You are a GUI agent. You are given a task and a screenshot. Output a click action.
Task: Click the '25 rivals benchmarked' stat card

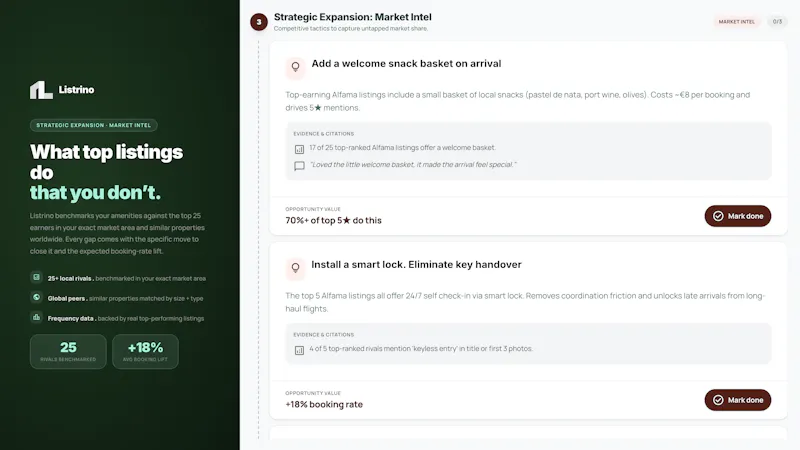click(x=68, y=352)
